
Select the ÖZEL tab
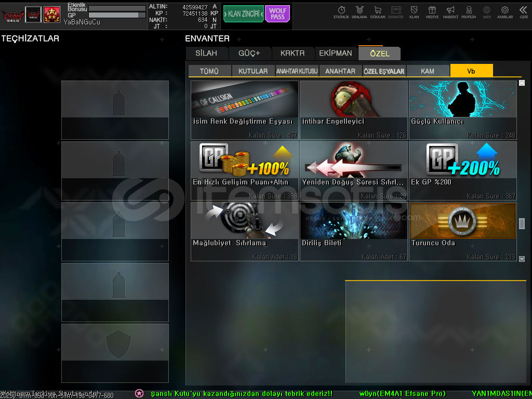coord(380,54)
